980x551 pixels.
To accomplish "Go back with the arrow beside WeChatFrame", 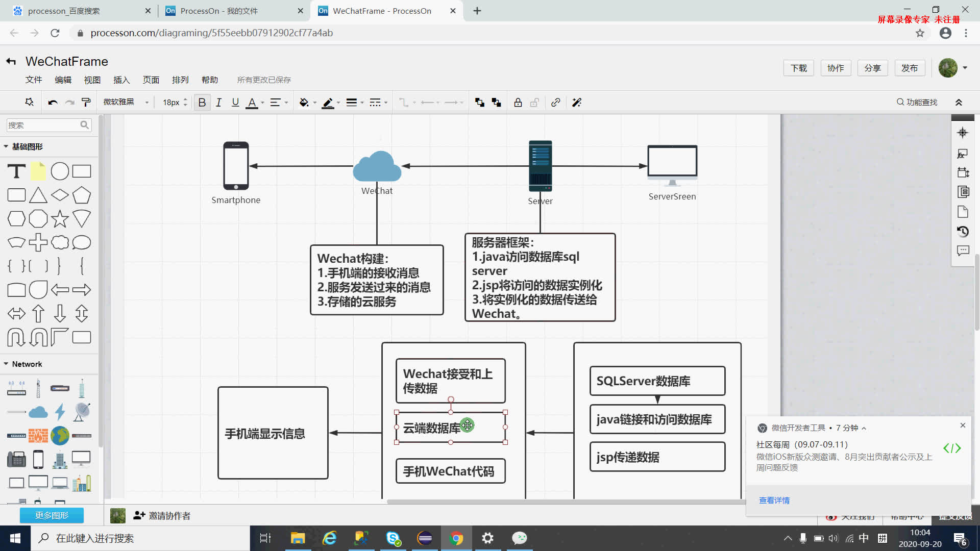I will [11, 62].
